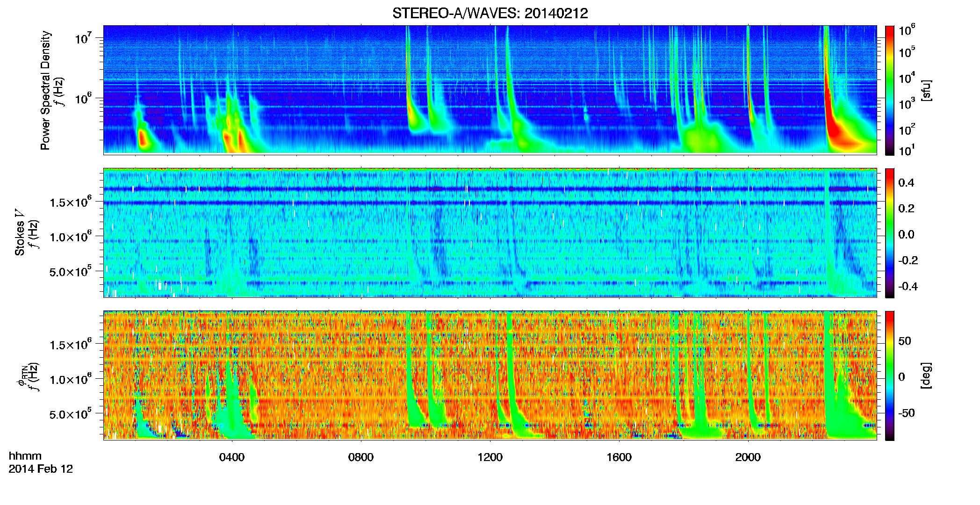This screenshot has width=980, height=505.
Task: Click the 0400 time tick label
Action: (232, 457)
